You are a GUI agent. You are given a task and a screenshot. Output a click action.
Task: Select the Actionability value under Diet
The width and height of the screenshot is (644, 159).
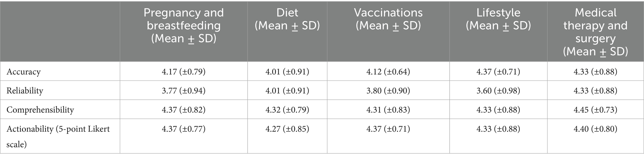[287, 129]
